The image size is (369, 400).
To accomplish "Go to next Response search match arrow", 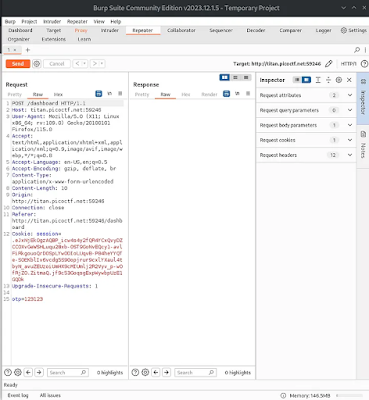I will 166,372.
